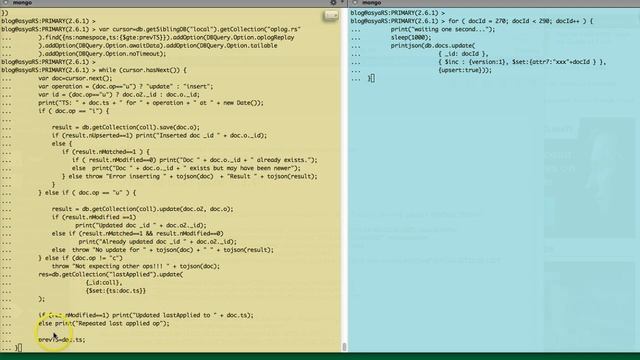
Task: Click the cursor after '}' at the yellow pane bottom
Action: pos(20,348)
